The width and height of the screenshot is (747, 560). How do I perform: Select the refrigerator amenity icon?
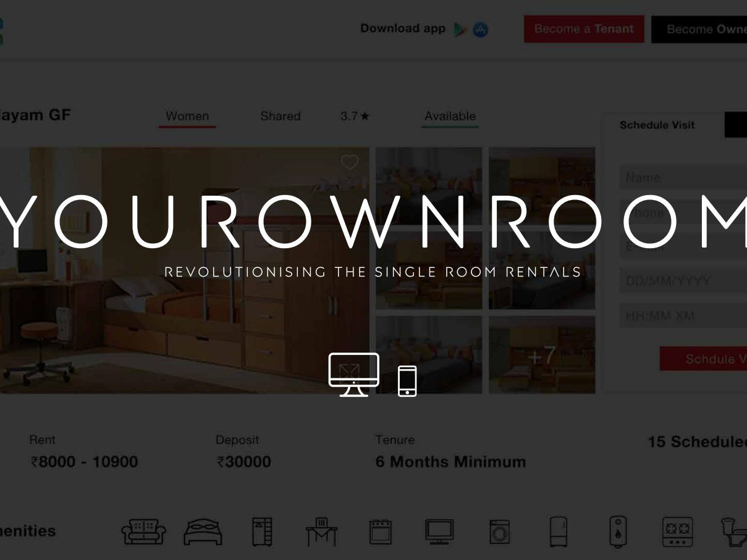click(559, 531)
